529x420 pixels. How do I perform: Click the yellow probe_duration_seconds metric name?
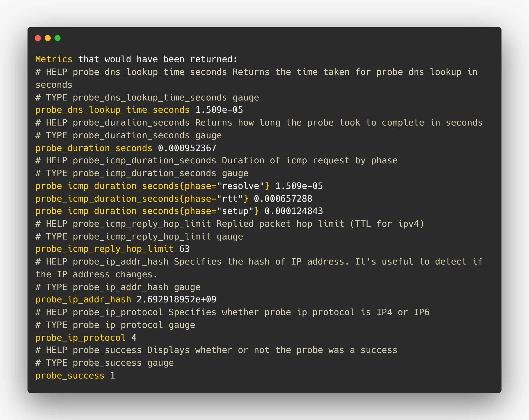[x=94, y=148]
